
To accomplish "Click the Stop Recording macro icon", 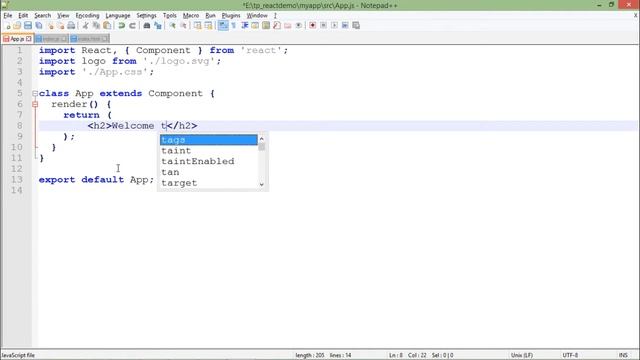I will point(323,25).
